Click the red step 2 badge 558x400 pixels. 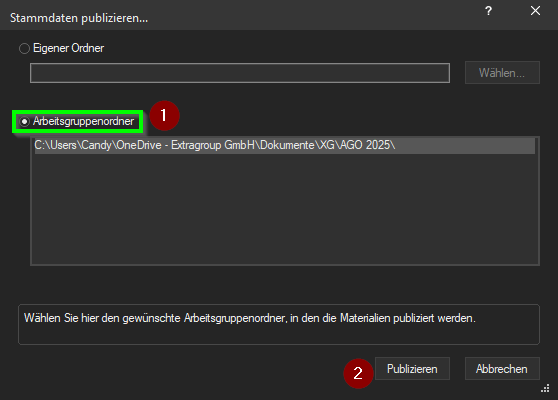(358, 373)
